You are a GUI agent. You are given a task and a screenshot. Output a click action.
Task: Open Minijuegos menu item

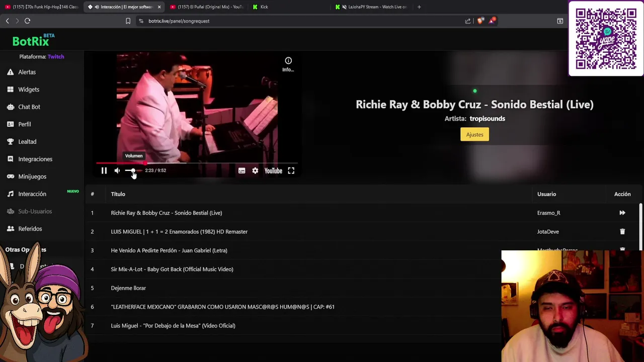pos(32,176)
